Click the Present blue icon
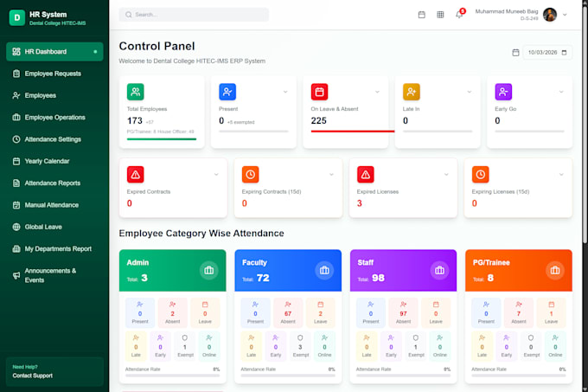This screenshot has width=588, height=392. (227, 92)
